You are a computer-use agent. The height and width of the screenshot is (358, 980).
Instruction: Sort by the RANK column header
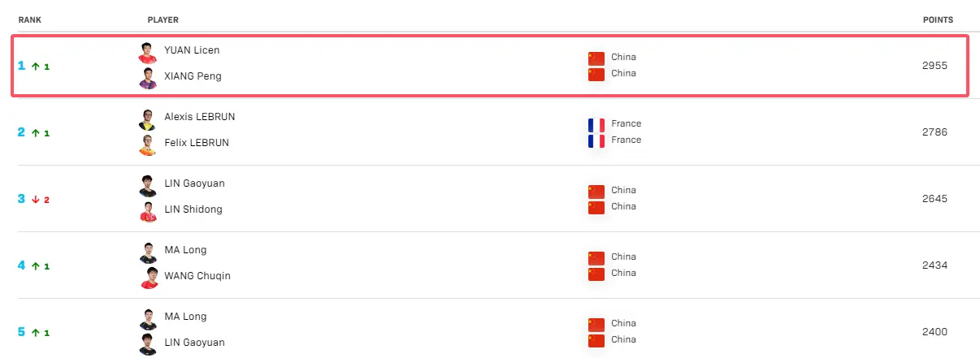coord(30,19)
